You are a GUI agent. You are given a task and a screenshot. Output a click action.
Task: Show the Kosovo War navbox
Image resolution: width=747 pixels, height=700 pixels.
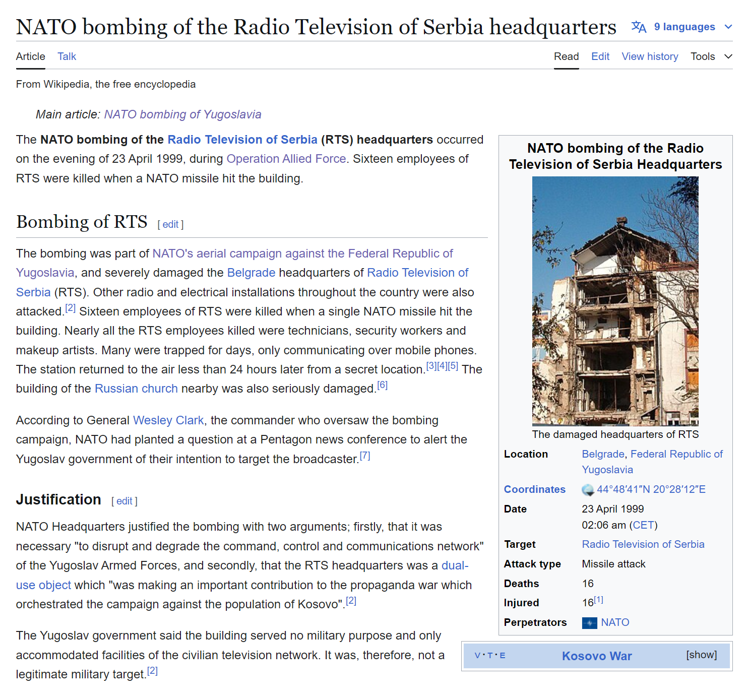point(701,655)
